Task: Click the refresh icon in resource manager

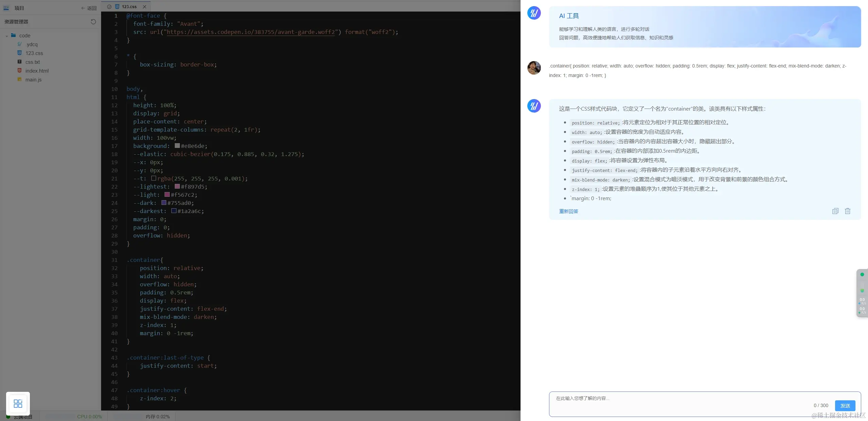Action: [x=93, y=22]
